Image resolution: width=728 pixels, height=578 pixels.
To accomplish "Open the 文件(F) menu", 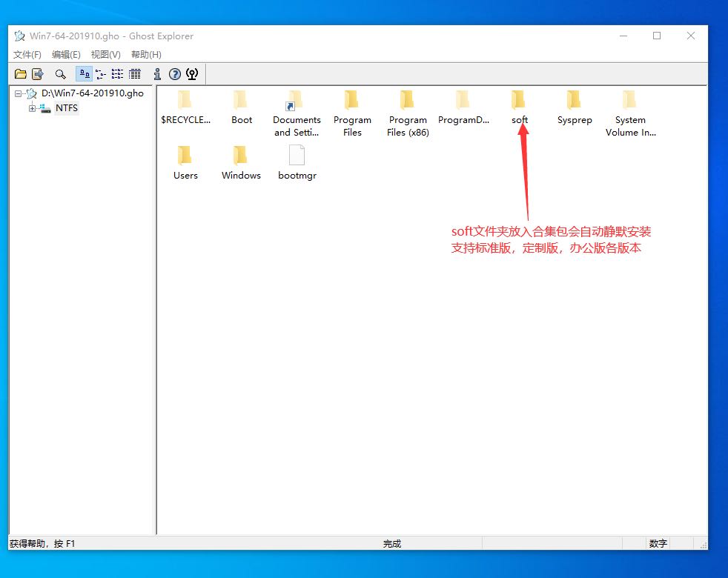I will (27, 55).
